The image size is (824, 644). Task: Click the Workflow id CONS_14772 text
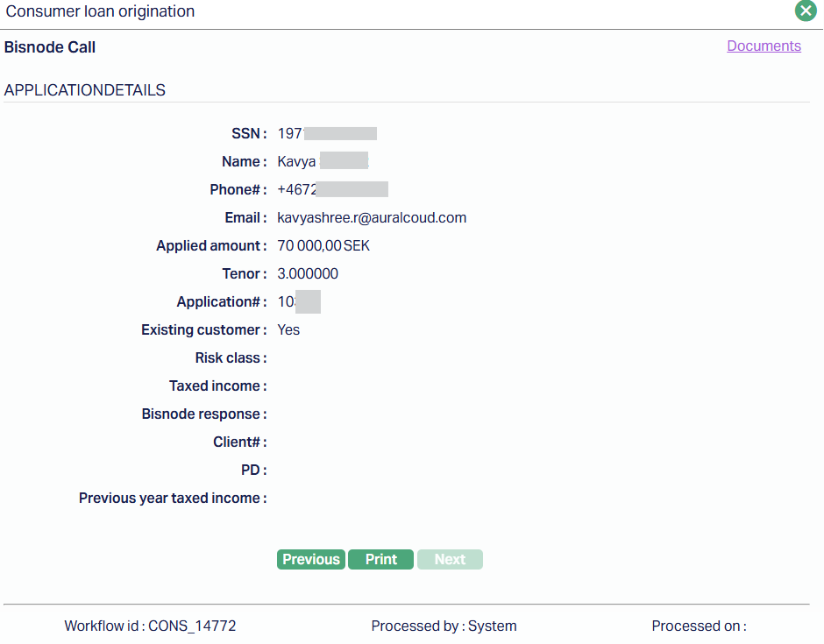coord(150,626)
